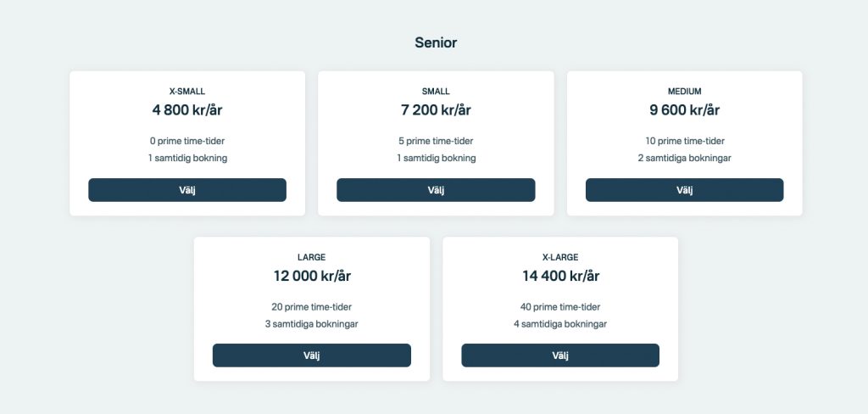Click the LARGE plan title label
This screenshot has width=868, height=414.
pos(311,257)
